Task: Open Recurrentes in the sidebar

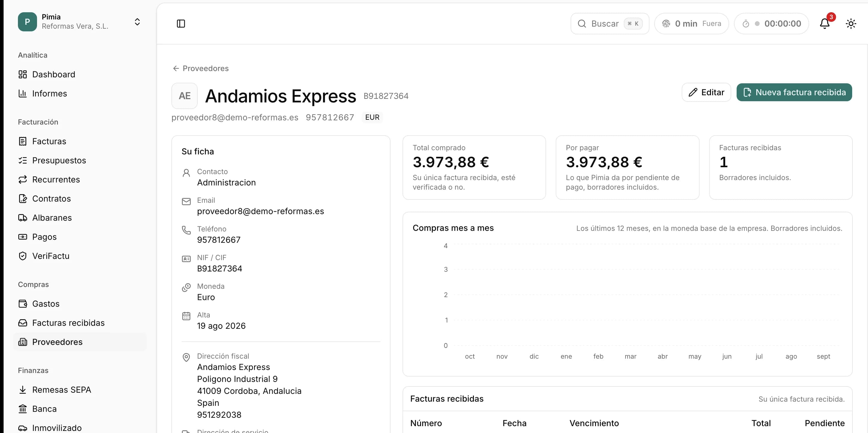Action: click(x=80, y=179)
